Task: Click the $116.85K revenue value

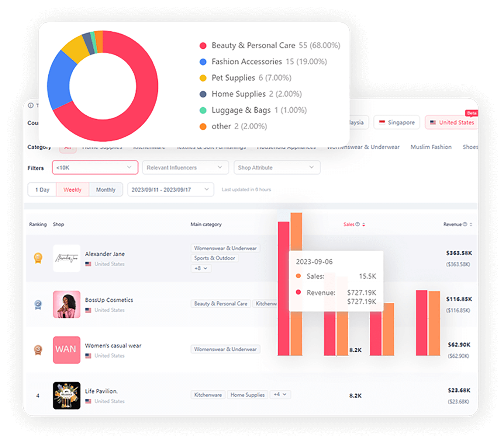Action: coord(459,299)
